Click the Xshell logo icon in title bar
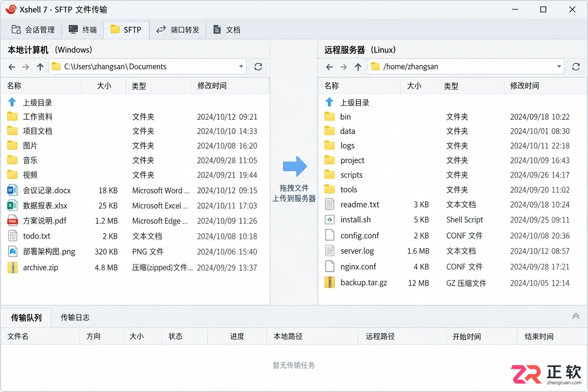 (x=11, y=9)
